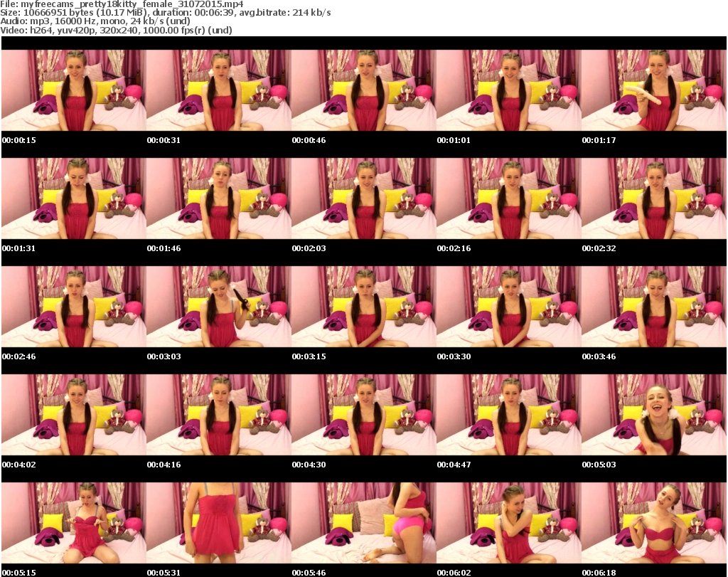Click the timestamp text 00:03:03
This screenshot has height=577, width=728.
[x=164, y=356]
